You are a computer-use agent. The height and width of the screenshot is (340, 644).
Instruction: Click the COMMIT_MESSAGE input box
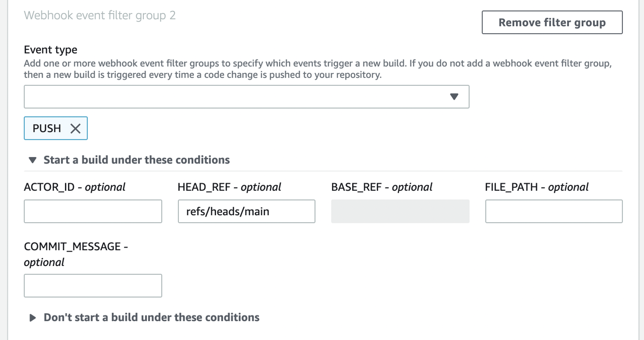[93, 285]
